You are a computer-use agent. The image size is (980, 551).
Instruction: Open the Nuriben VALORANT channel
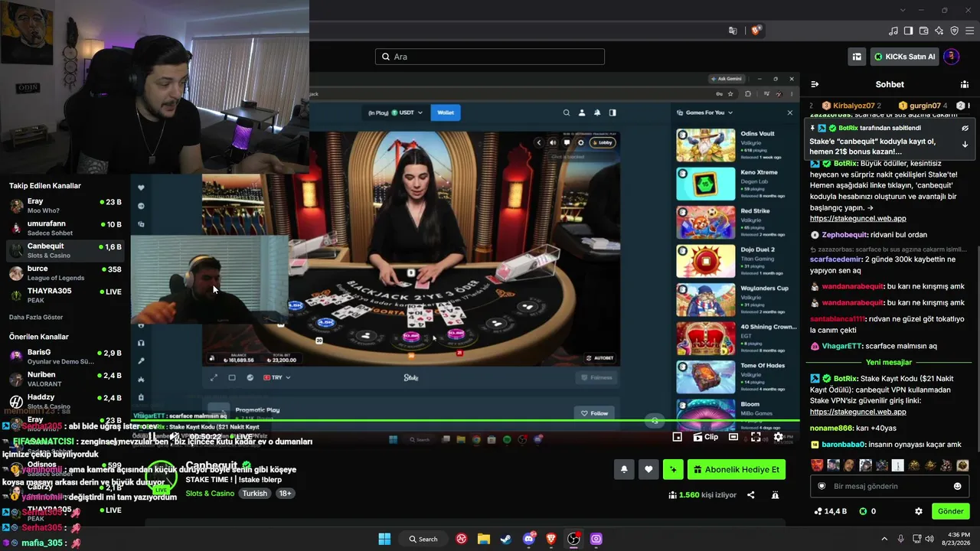click(x=65, y=379)
